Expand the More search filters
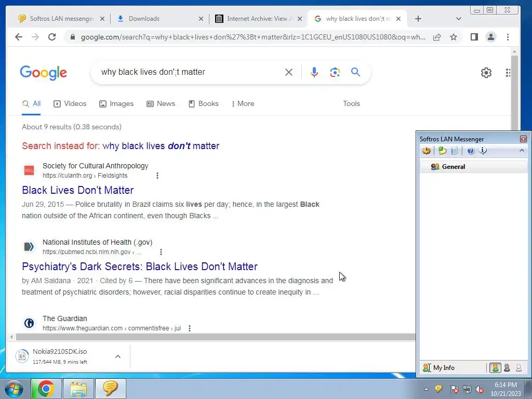Screen dimensions: 532x399 point(243,104)
